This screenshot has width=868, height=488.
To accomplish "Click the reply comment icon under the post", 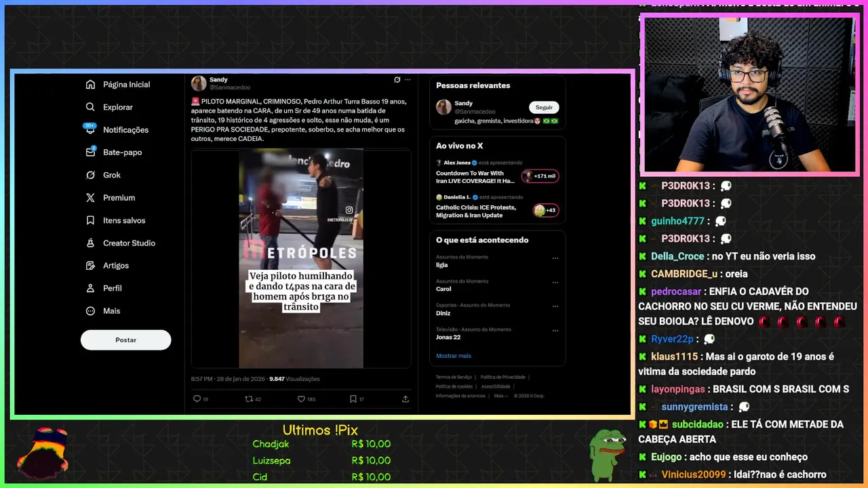I will pyautogui.click(x=197, y=399).
